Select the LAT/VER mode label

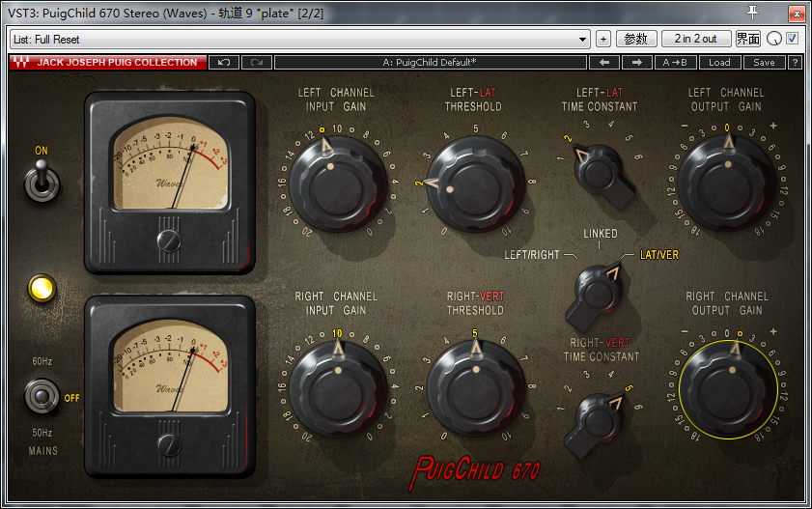pyautogui.click(x=658, y=255)
